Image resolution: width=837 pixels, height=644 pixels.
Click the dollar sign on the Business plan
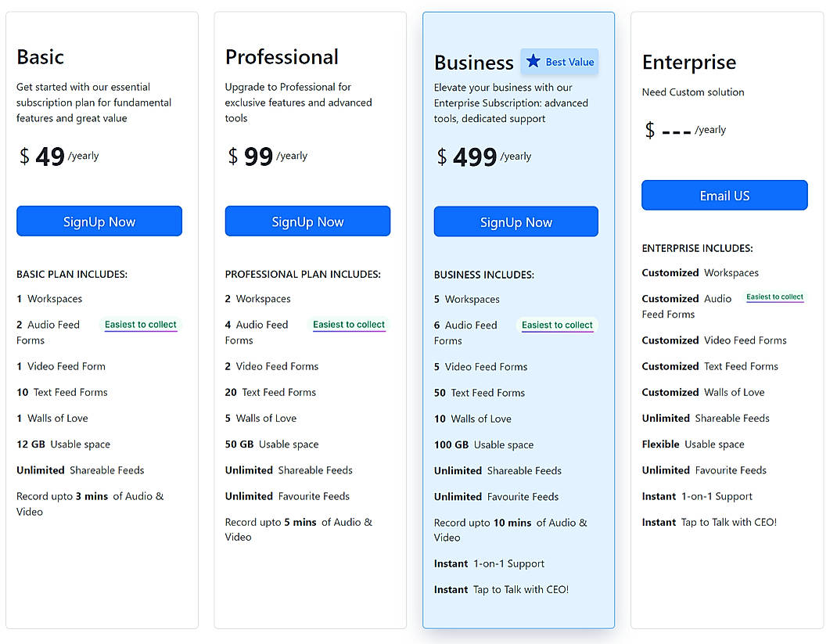click(440, 156)
